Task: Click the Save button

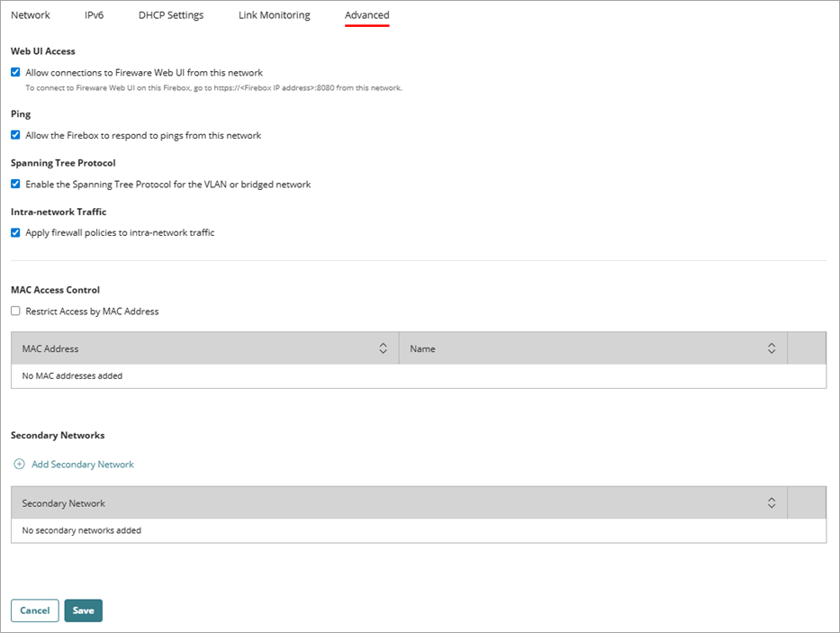Action: [83, 610]
